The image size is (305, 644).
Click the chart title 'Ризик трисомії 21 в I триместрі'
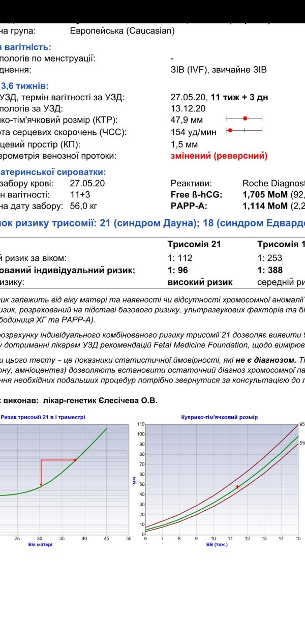click(x=43, y=417)
